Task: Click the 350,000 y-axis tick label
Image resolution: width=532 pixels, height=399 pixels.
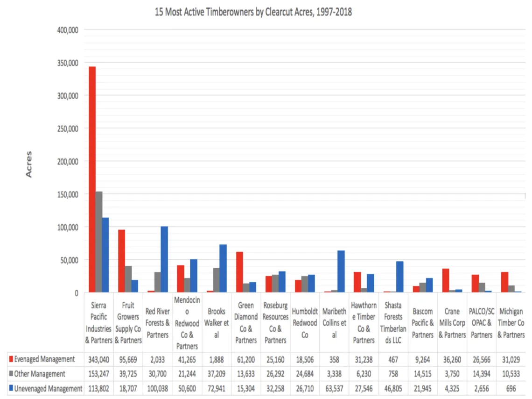Action: pos(68,63)
